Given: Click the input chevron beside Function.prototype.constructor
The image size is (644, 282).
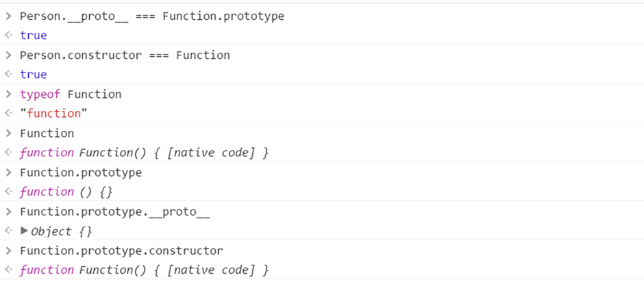Looking at the screenshot, I should (8, 251).
